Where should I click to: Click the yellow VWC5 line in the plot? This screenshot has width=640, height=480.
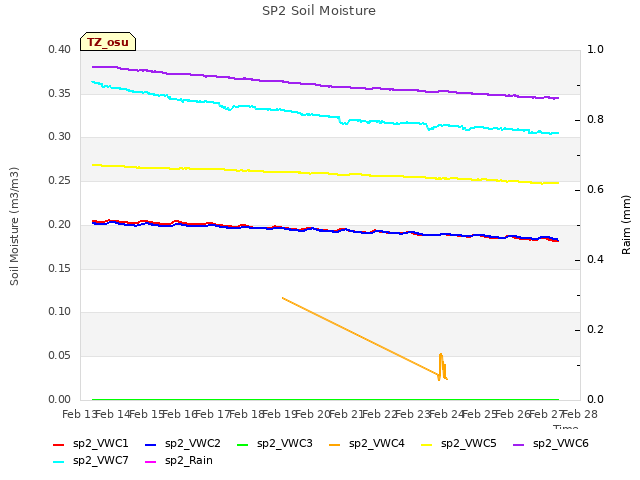coord(325,173)
